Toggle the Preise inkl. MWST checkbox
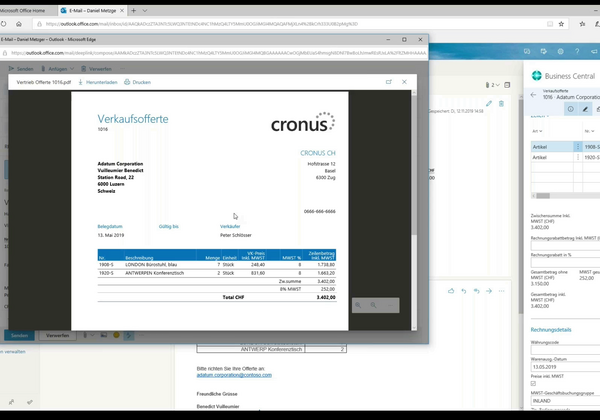 click(x=533, y=384)
